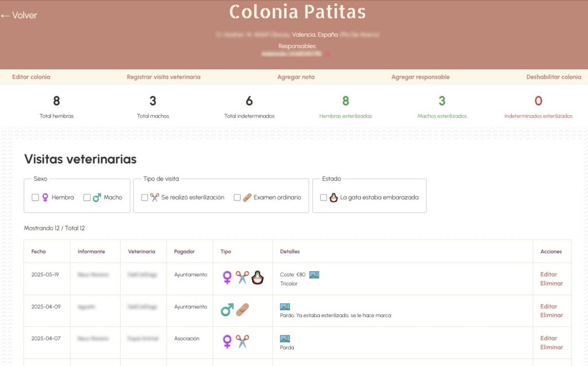Check the Examen ordinario checkbox
Image resolution: width=588 pixels, height=366 pixels.
click(x=237, y=197)
